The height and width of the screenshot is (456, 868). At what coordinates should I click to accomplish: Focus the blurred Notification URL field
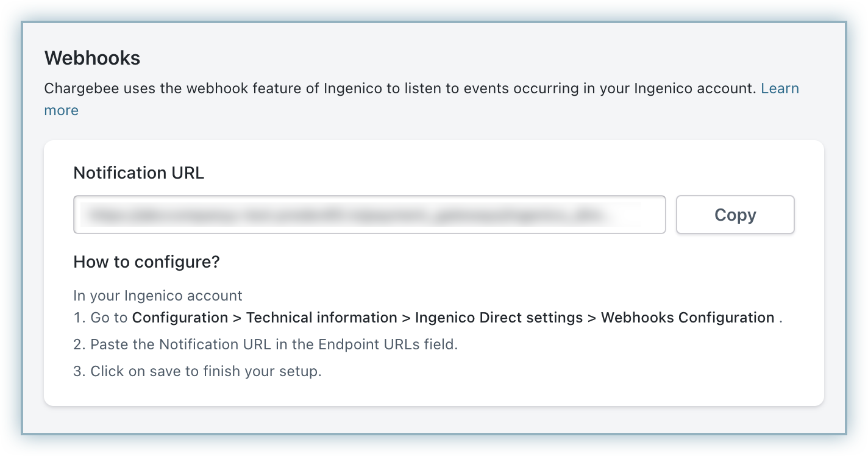[x=369, y=215]
